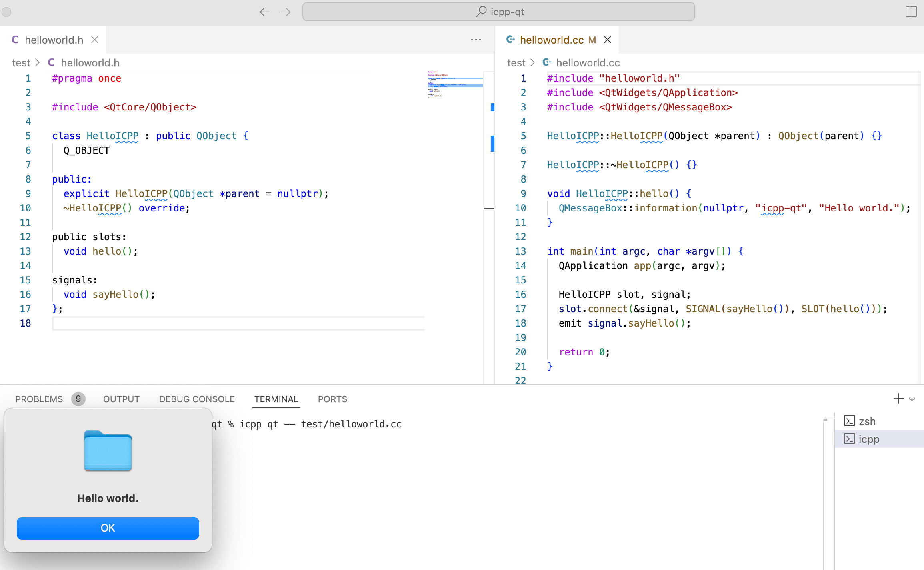Click the magnifier in the search bar
Screen dimensions: 924x570
coord(482,12)
